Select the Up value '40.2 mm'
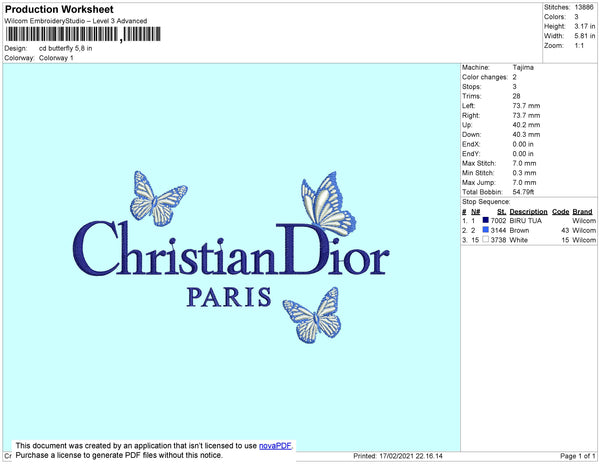600x464 pixels. (x=526, y=125)
